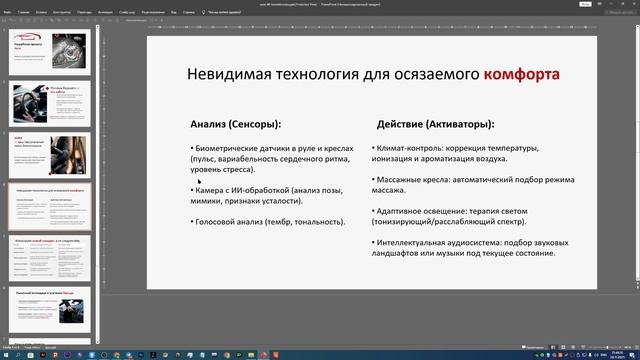Fit slide to window status bar icon
Image resolution: width=640 pixels, height=360 pixels.
click(636, 347)
